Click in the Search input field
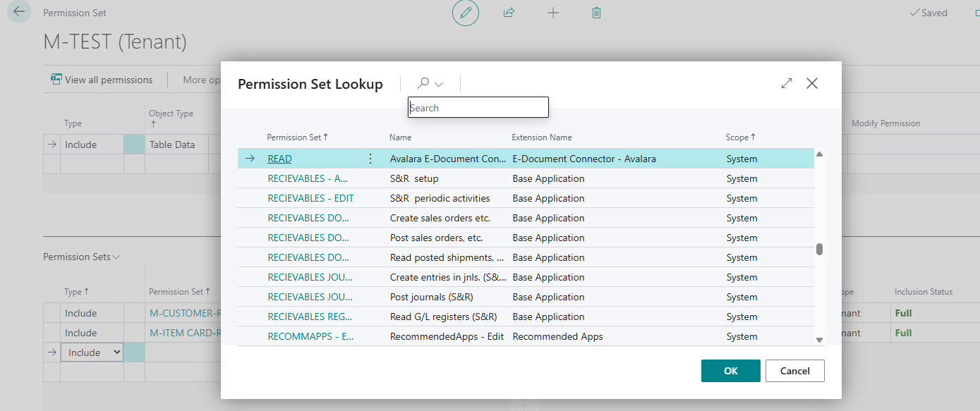Image resolution: width=980 pixels, height=411 pixels. pyautogui.click(x=478, y=108)
